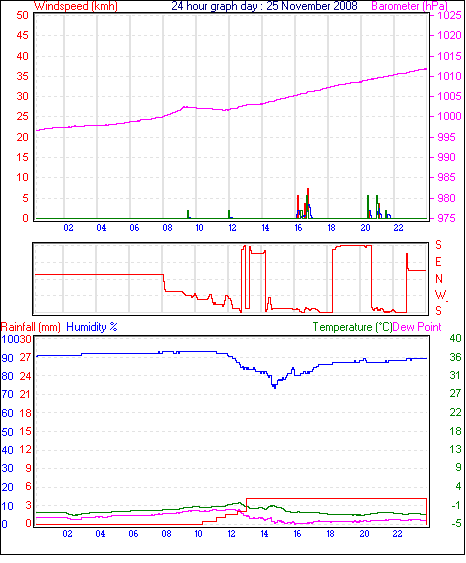Select the 985 barometer scale value
Image resolution: width=466 pixels, height=563 pixels.
pos(446,177)
